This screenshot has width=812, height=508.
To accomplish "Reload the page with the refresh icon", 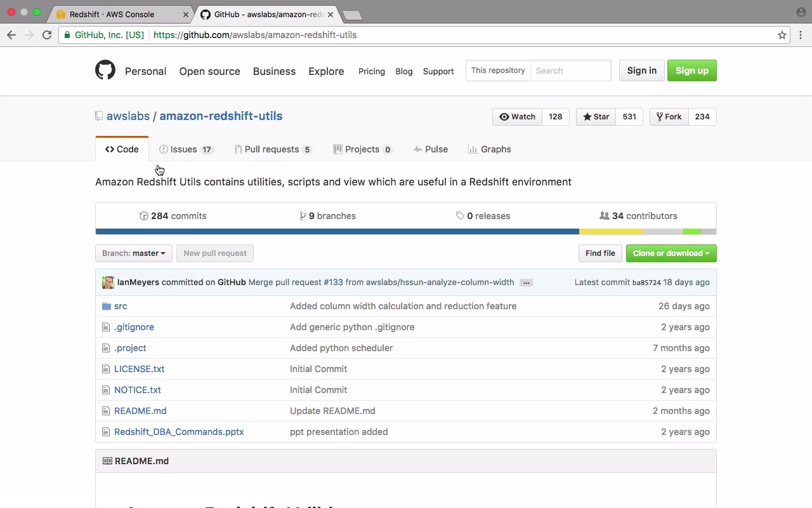I will coord(47,35).
